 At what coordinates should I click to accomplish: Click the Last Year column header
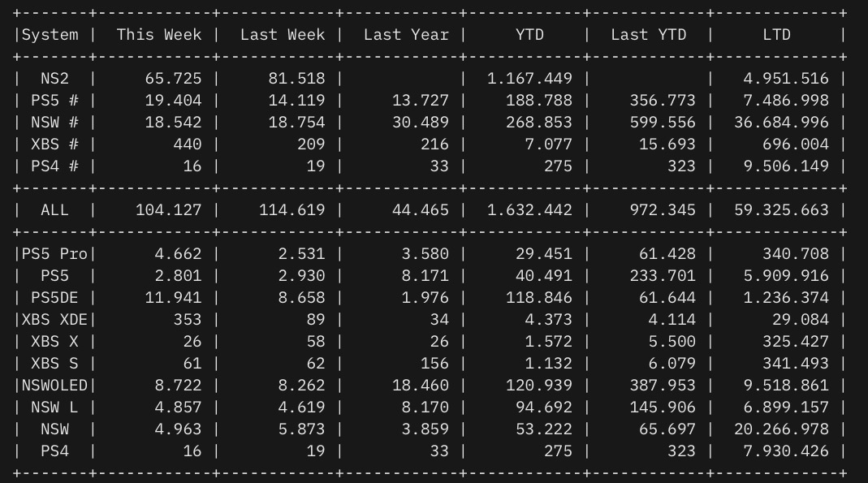(x=406, y=35)
